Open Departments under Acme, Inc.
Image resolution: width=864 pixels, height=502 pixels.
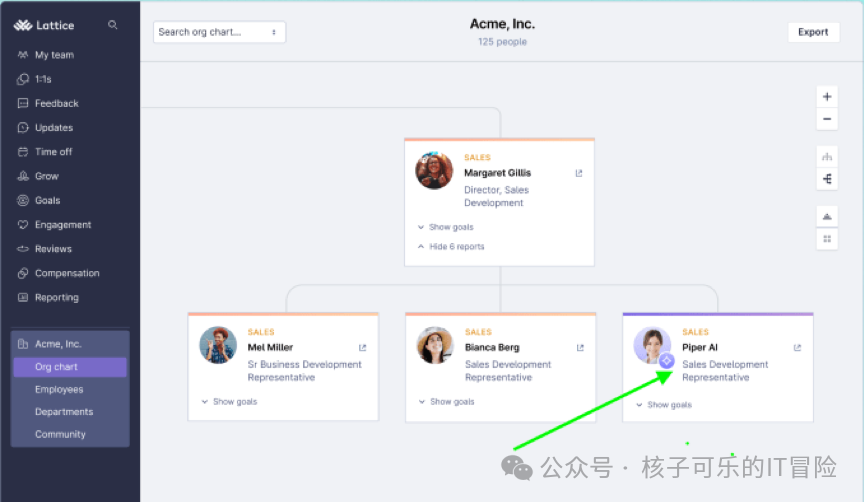tap(64, 412)
